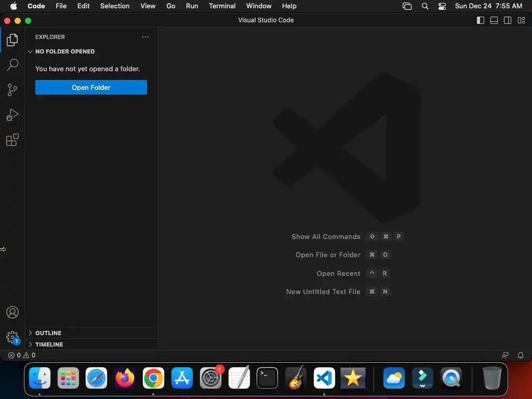Open Launchpad from the dock
Viewport: 532px width, 399px height.
click(x=68, y=378)
